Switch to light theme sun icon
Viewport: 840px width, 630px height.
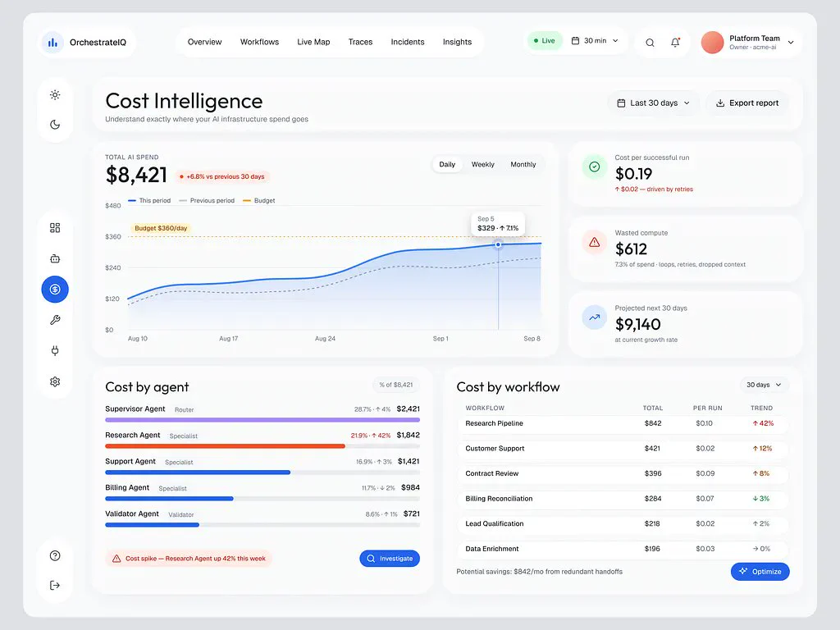[x=55, y=95]
